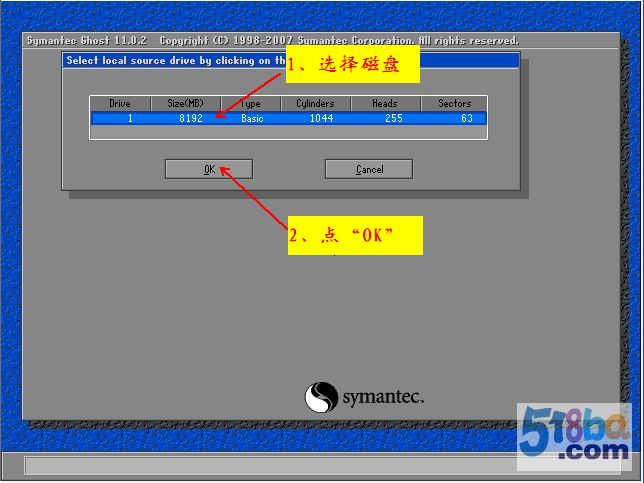
Task: Click the Select local source drive title bar
Action: (x=291, y=60)
